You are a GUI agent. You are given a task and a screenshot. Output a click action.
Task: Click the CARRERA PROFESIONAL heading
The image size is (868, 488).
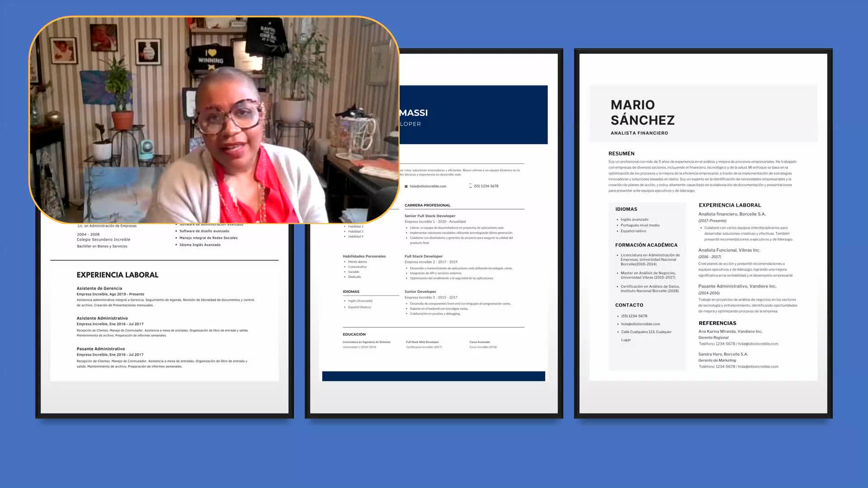click(x=427, y=205)
